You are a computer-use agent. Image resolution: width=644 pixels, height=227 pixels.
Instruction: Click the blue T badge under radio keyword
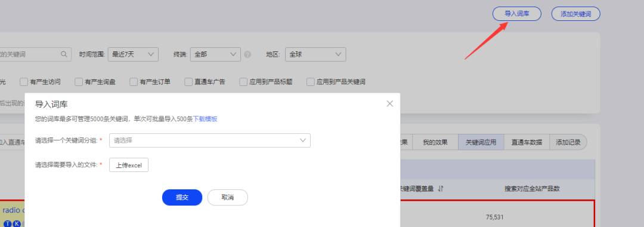pyautogui.click(x=7, y=223)
